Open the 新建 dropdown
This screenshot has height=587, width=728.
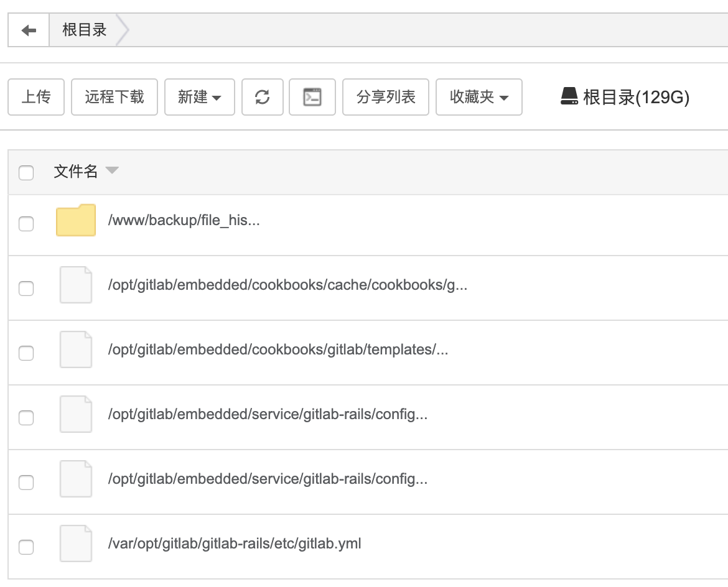click(200, 97)
